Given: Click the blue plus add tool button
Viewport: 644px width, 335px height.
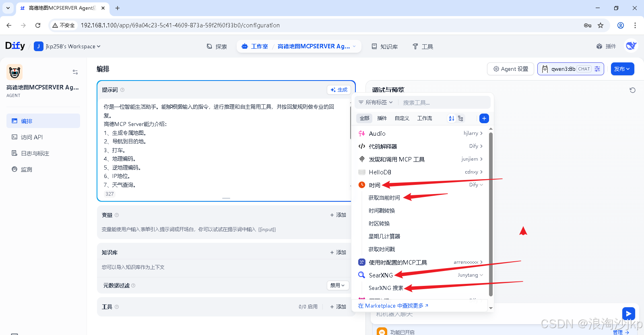Looking at the screenshot, I should (x=484, y=118).
